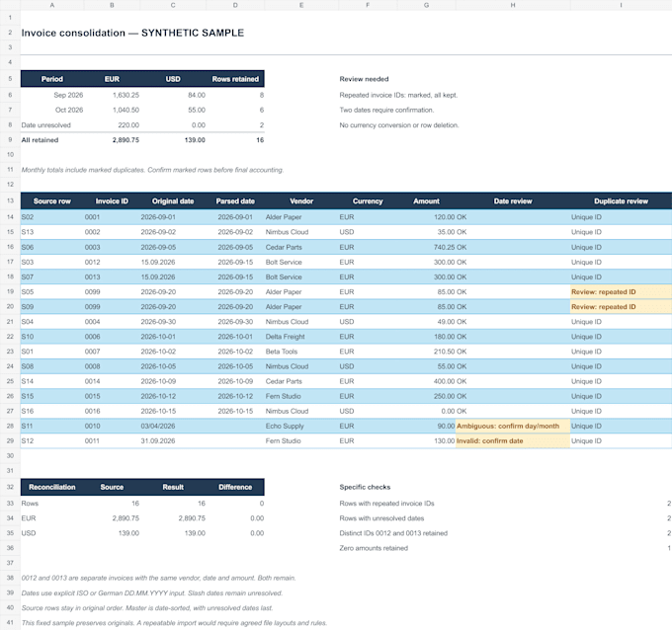Click the 'Parsed date' column header

click(x=235, y=200)
